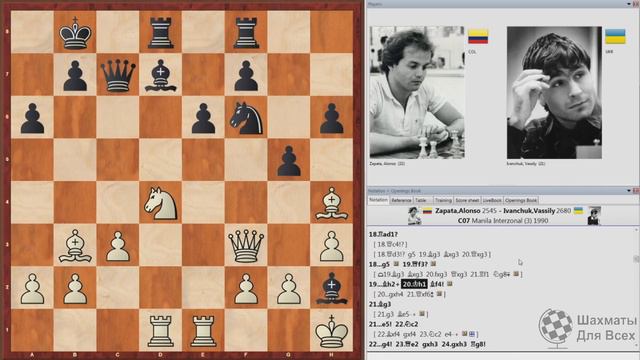Select the white rook on e1
This screenshot has width=640, height=360.
[x=203, y=331]
